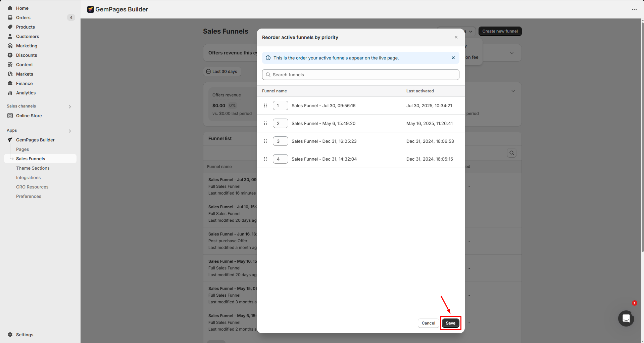Edit priority number box for funnel 2
This screenshot has width=644, height=343.
click(x=280, y=123)
